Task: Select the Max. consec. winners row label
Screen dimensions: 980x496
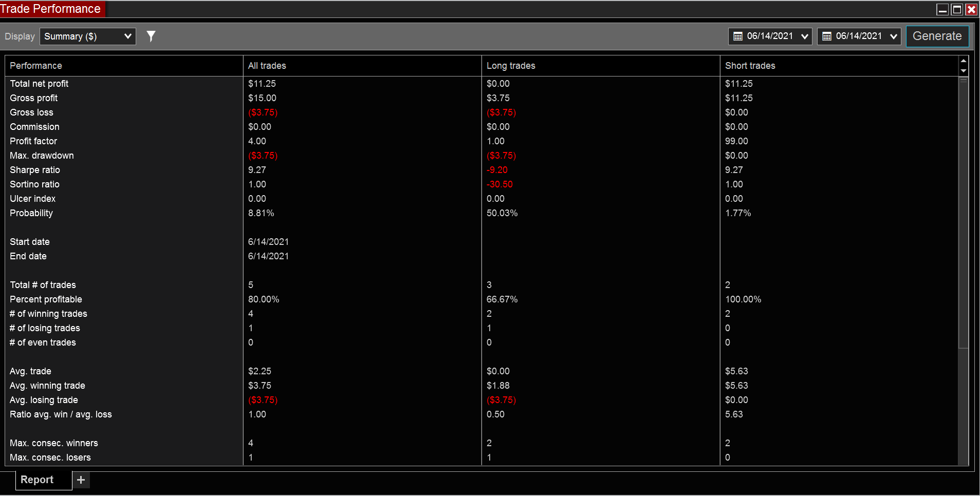Action: pyautogui.click(x=53, y=443)
